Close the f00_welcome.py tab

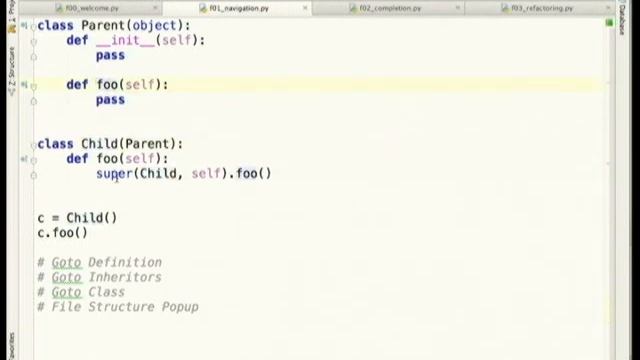pos(155,8)
